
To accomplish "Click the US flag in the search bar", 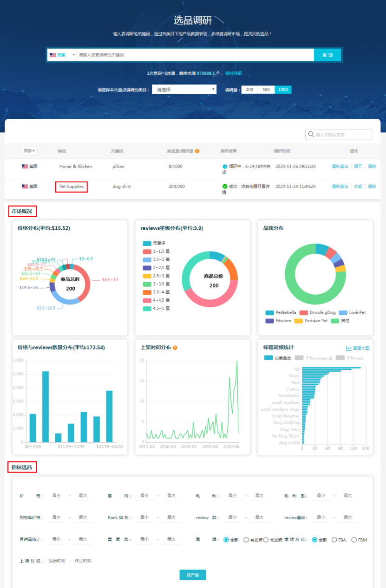I will pos(52,55).
